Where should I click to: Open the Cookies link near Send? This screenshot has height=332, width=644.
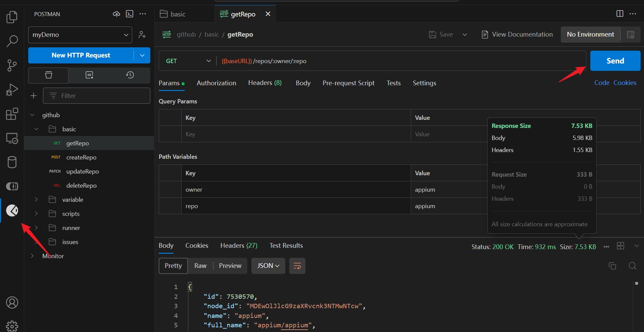point(625,83)
